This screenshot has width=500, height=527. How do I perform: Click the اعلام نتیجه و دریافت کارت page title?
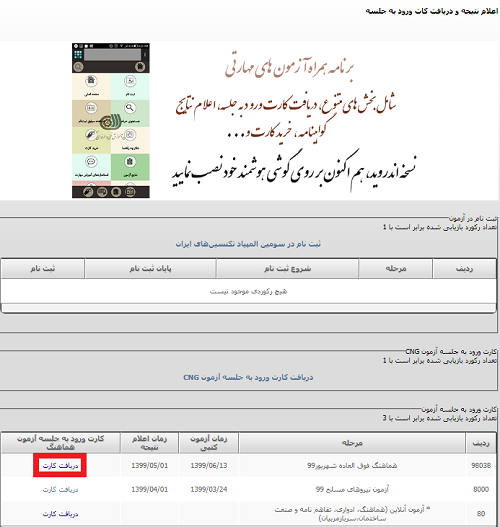pos(432,11)
